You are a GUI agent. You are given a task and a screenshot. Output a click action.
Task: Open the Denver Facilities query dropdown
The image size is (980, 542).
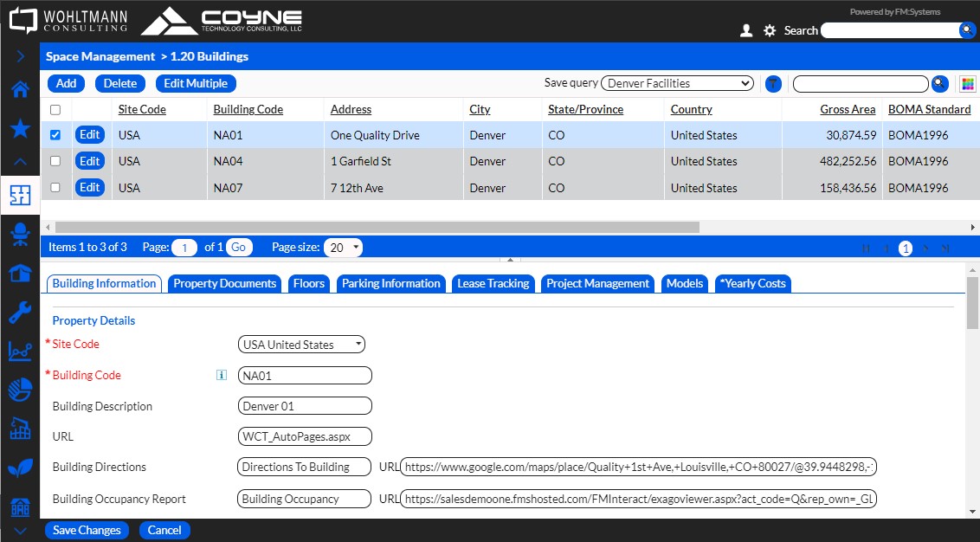pos(677,84)
